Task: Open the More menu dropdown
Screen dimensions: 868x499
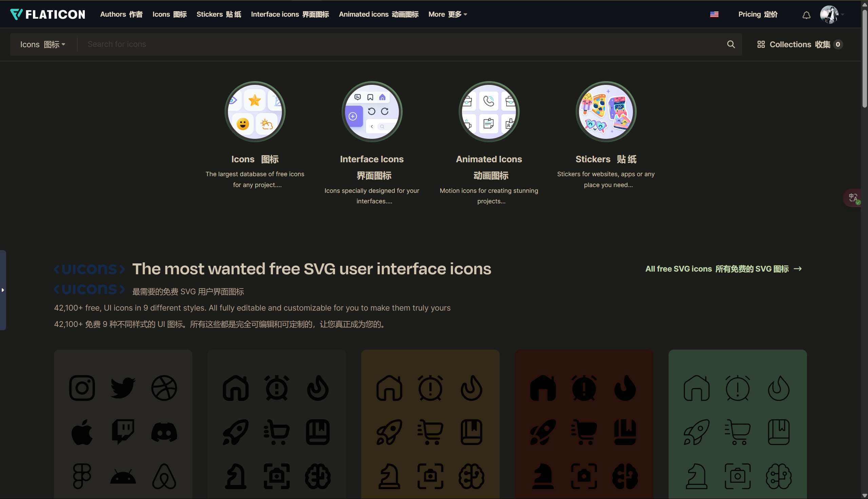Action: pyautogui.click(x=447, y=14)
